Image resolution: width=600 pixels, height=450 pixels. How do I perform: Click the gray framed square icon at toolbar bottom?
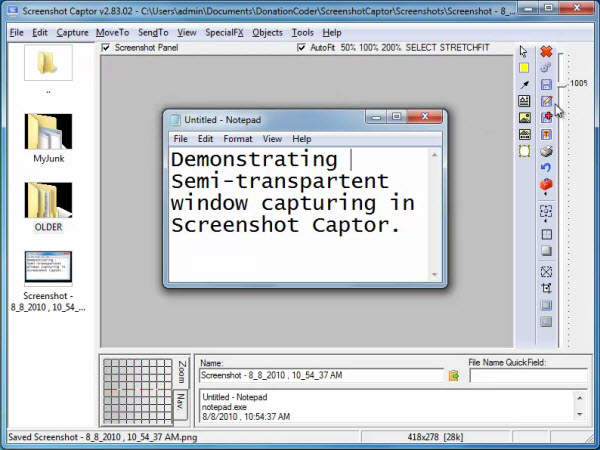pyautogui.click(x=546, y=321)
